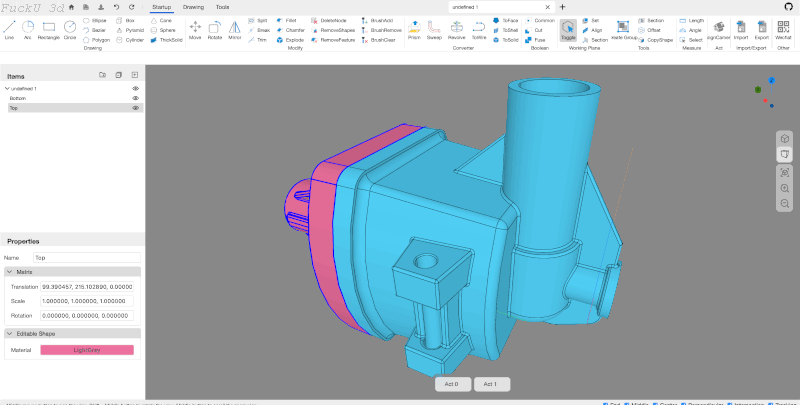The width and height of the screenshot is (800, 405).
Task: Collapse the Editable Shape section
Action: (x=10, y=333)
